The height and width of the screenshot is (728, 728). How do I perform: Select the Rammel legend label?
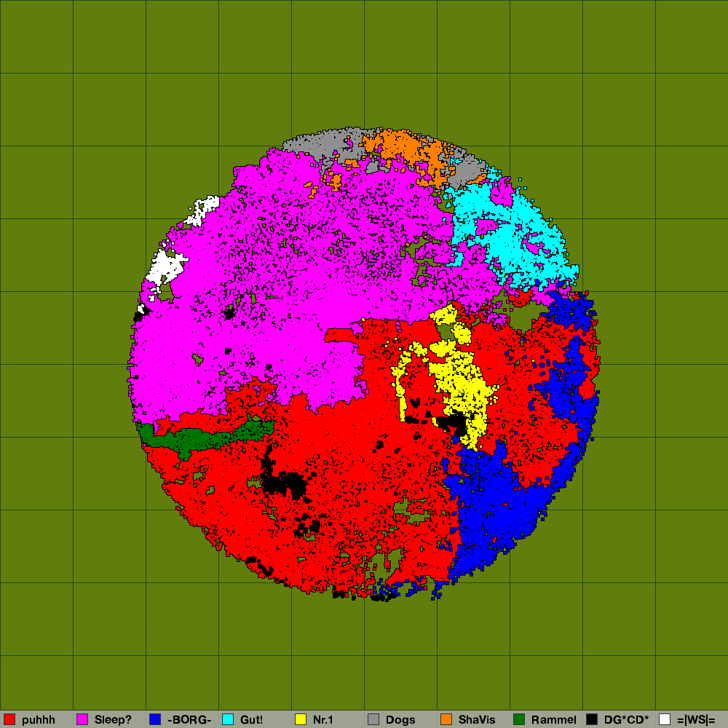click(x=553, y=720)
